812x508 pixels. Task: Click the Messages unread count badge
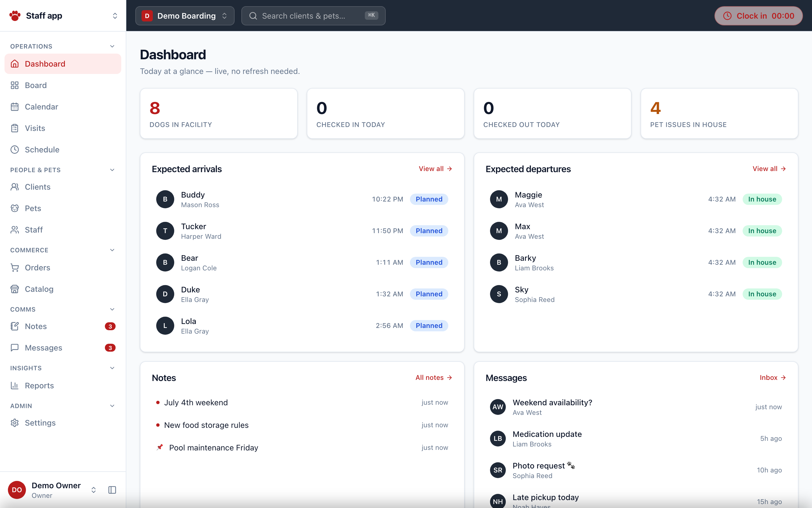[x=110, y=348]
